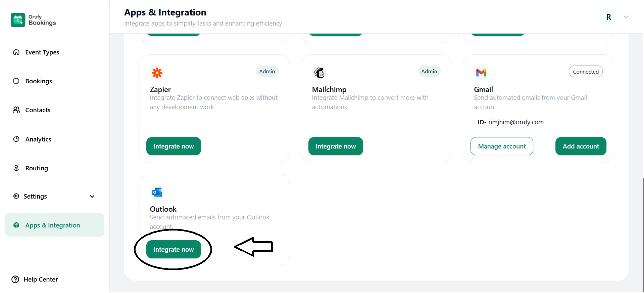
Task: Click Manage account for Gmail
Action: coord(502,146)
